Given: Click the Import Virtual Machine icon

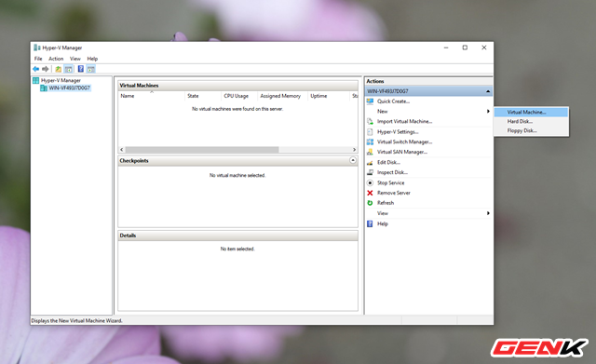Looking at the screenshot, I should click(370, 121).
